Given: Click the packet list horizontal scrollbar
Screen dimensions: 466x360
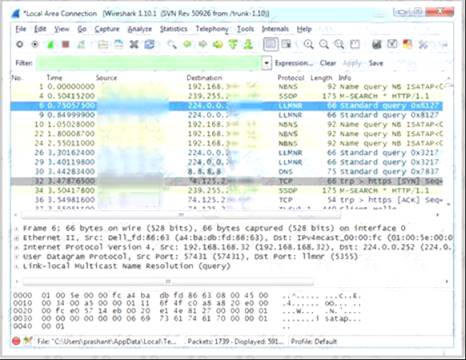Looking at the screenshot, I should coord(181,215).
